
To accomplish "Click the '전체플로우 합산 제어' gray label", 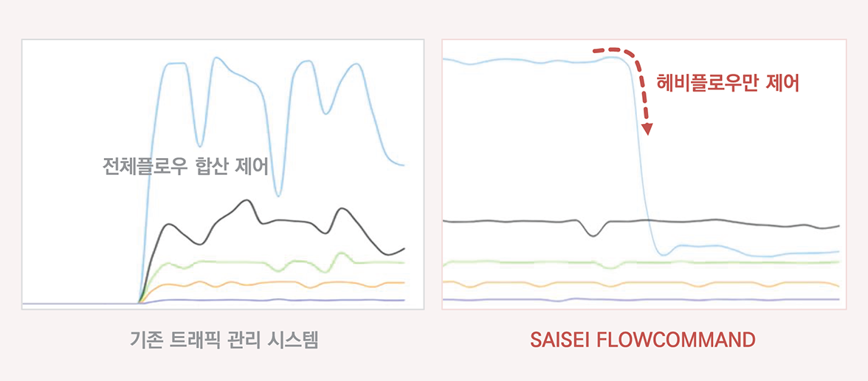I will (185, 166).
